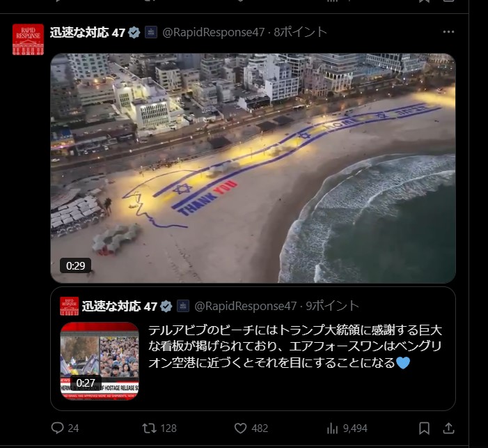Click the quoted post's verified badge
The image size is (488, 448).
[166, 307]
